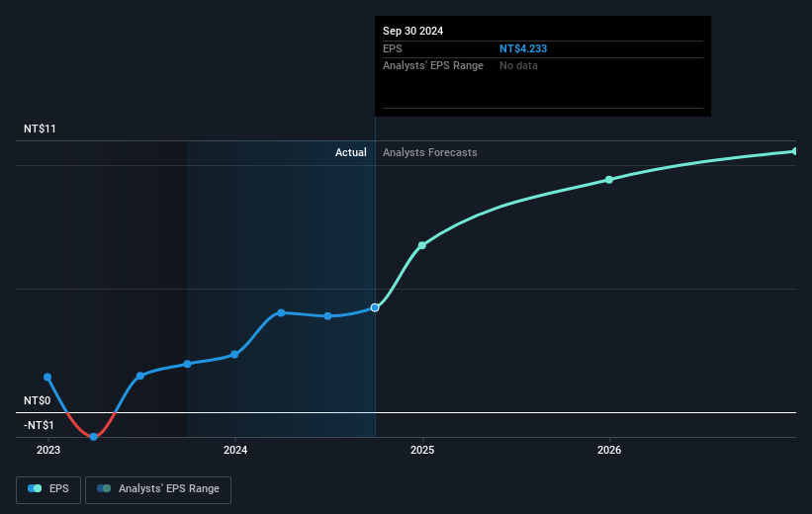The height and width of the screenshot is (514, 812).
Task: Click the NT$11 axis label
Action: click(x=40, y=128)
